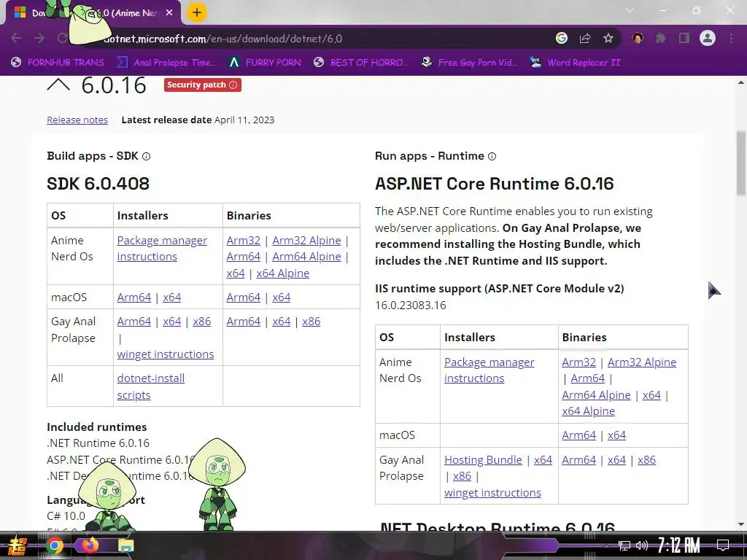Click the page scrollbar down arrow
Screen dimensions: 747x560
click(x=741, y=524)
